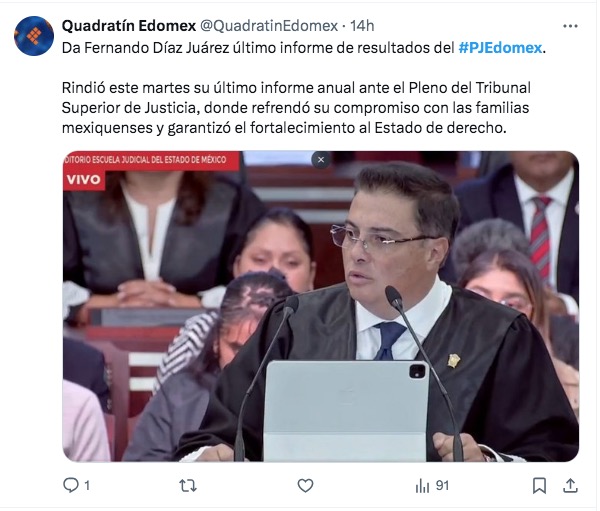Open the @QuadratinEdomex handle
Image resolution: width=600 pixels, height=511 pixels.
pyautogui.click(x=269, y=26)
